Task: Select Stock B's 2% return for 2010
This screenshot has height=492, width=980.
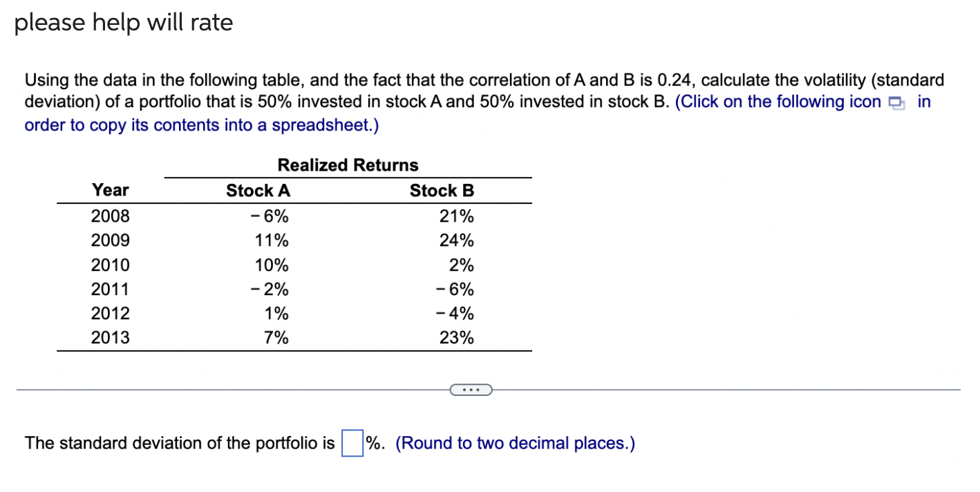Action: coord(461,265)
